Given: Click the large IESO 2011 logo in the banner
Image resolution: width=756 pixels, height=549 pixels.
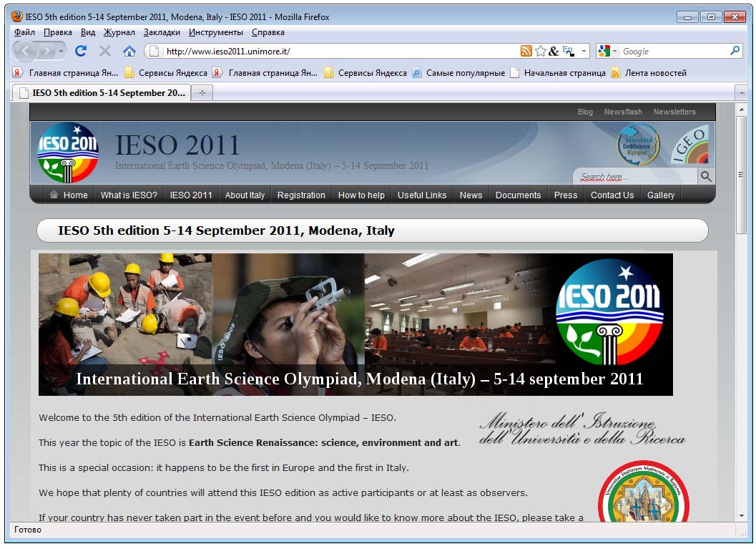Looking at the screenshot, I should click(610, 311).
